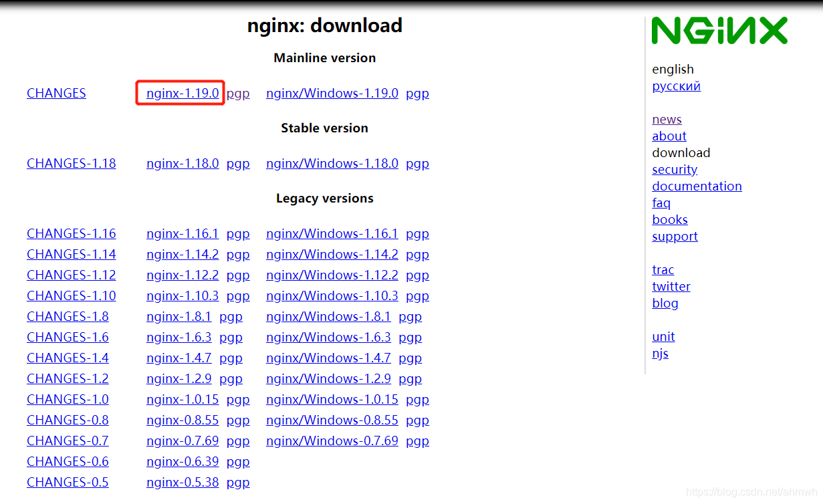823x504 pixels.
Task: Download nginx-1.4.7 source
Action: (x=179, y=358)
